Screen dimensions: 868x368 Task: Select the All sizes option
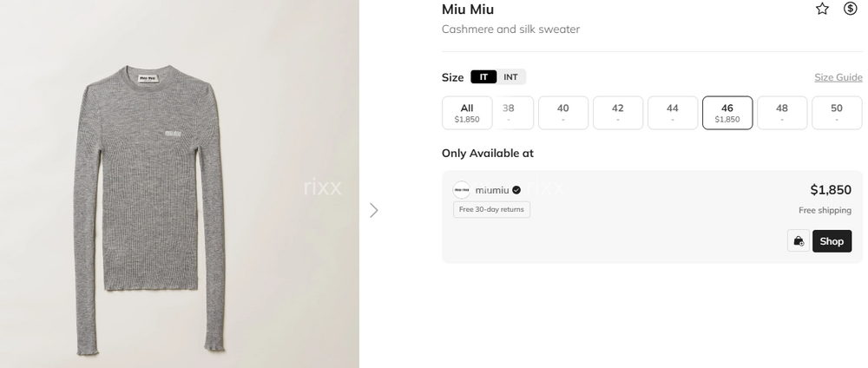[x=467, y=113]
